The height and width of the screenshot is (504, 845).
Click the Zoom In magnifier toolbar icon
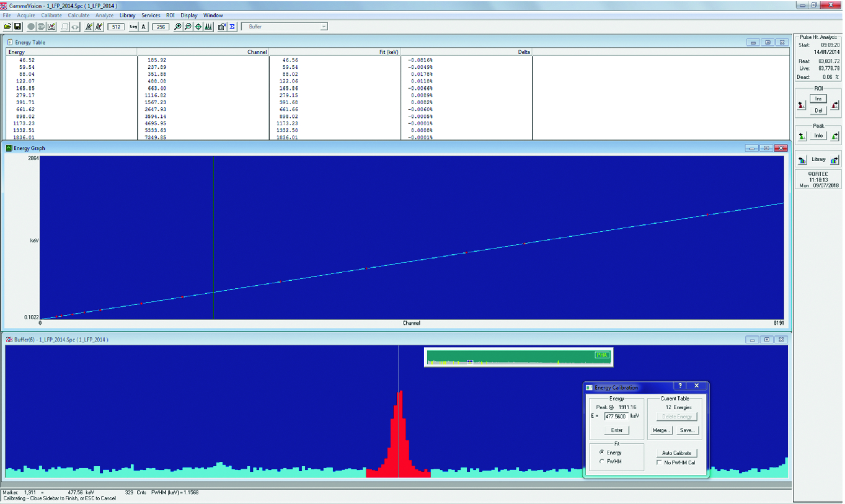[x=178, y=27]
